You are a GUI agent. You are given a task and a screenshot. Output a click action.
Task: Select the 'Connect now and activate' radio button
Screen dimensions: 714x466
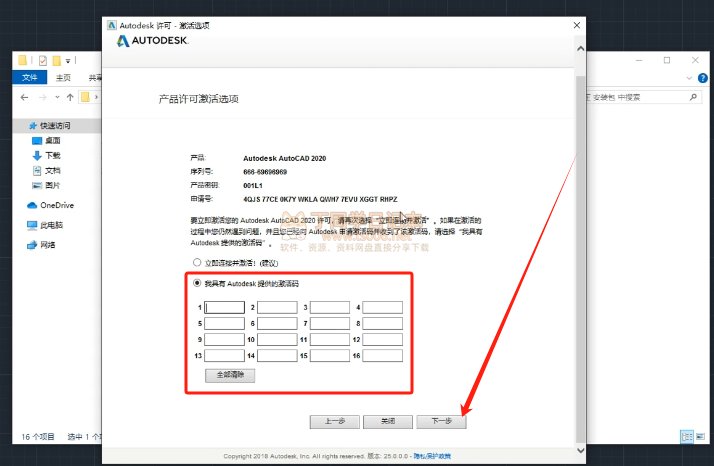click(x=197, y=262)
